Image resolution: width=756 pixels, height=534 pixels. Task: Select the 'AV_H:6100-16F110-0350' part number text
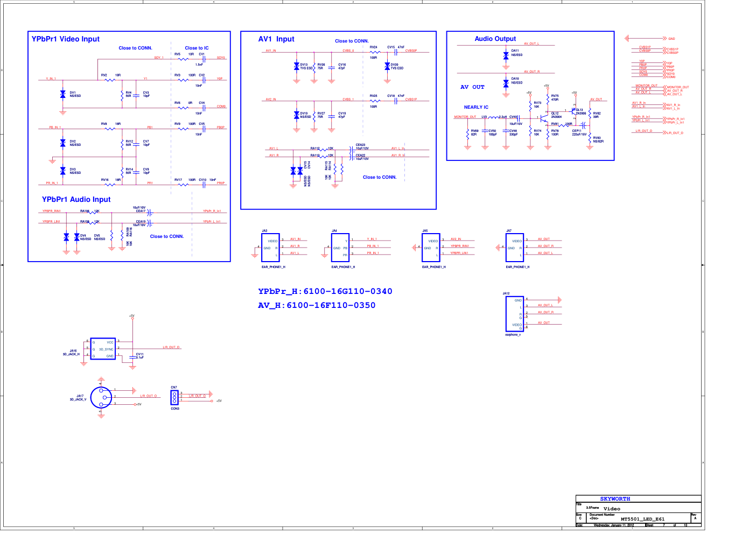[317, 305]
